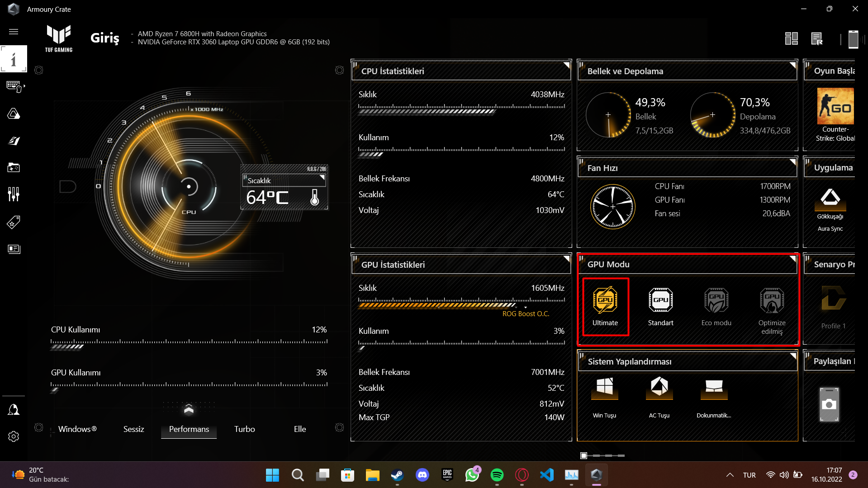Open Steam from the taskbar
The image size is (868, 488).
coord(397,475)
